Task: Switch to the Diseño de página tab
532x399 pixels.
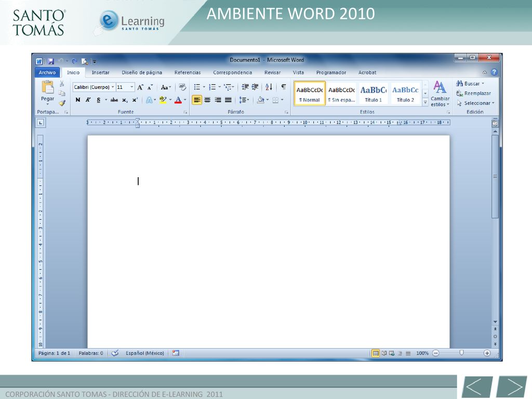Action: coord(142,72)
